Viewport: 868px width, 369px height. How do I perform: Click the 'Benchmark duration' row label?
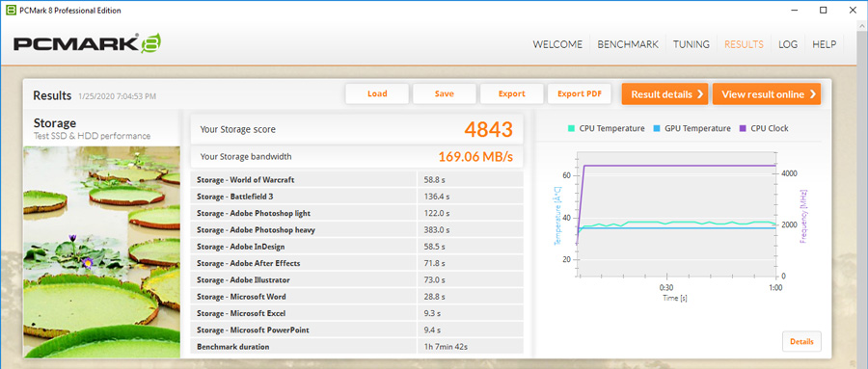click(233, 347)
